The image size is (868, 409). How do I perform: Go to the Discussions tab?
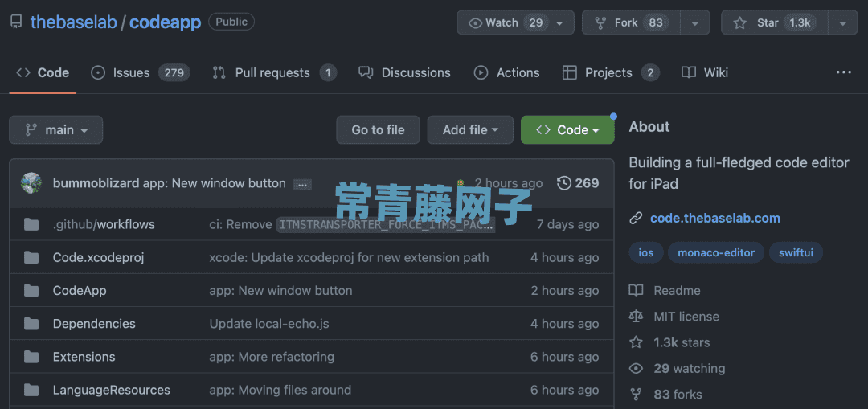[x=404, y=72]
